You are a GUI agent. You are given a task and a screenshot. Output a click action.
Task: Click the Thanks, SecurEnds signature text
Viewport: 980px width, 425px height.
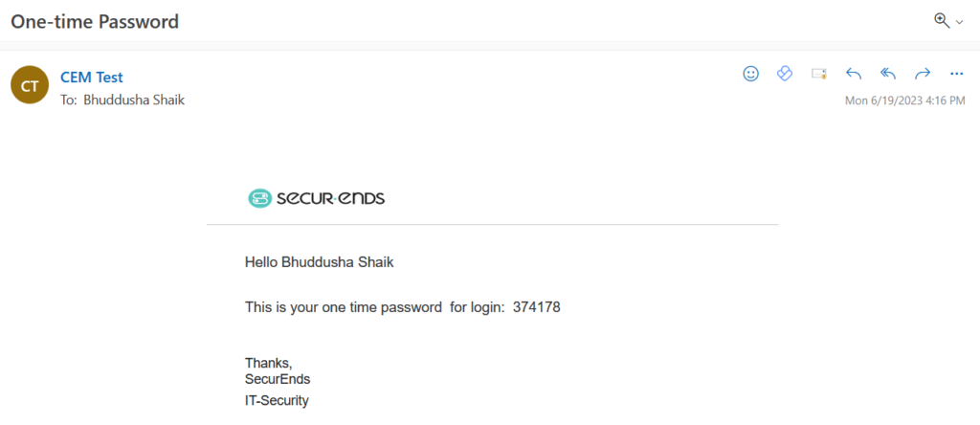(278, 370)
